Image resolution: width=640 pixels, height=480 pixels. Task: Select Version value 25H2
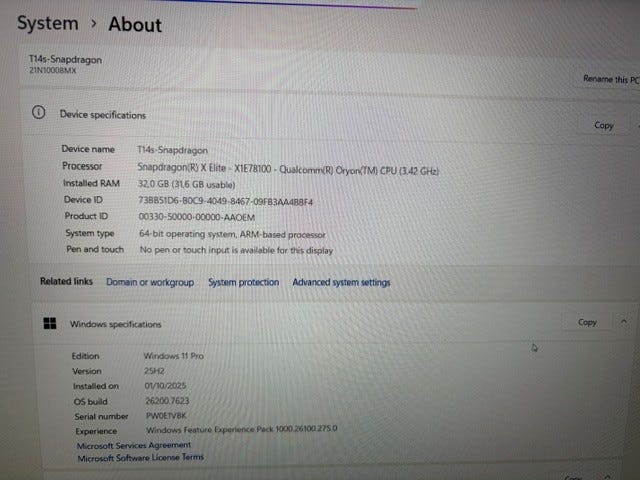point(154,371)
